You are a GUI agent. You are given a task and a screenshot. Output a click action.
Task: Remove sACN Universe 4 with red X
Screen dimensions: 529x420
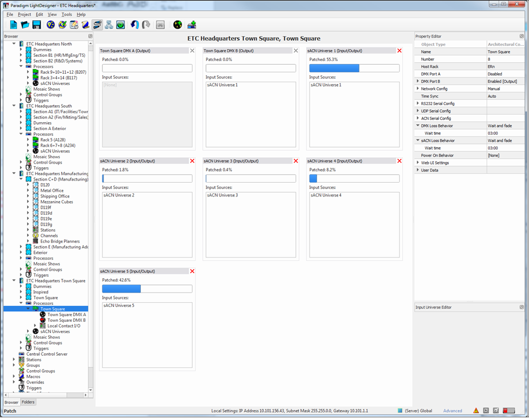point(399,161)
